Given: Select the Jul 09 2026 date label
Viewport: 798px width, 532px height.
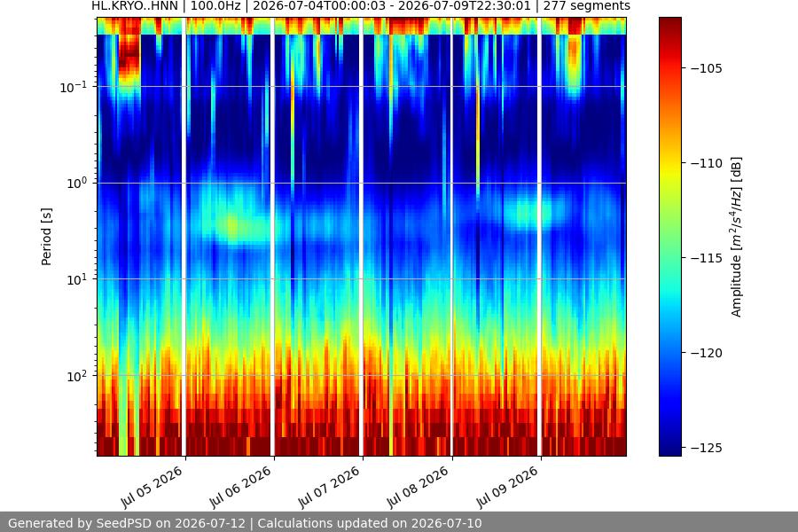Looking at the screenshot, I should pos(506,487).
